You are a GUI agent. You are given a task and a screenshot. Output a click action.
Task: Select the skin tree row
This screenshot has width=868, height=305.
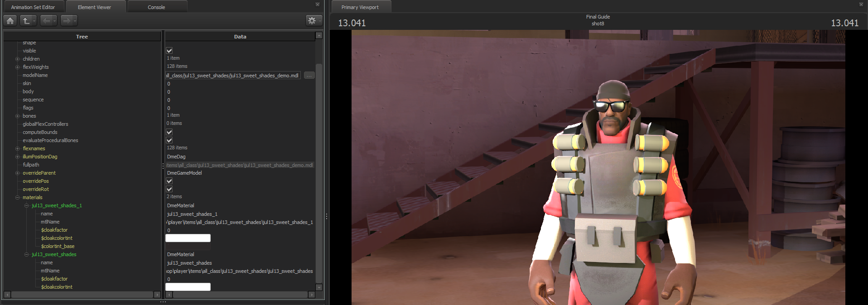pyautogui.click(x=27, y=83)
